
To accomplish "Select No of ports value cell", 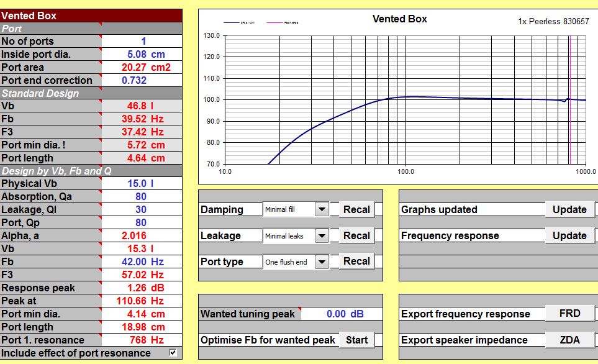I will [x=142, y=41].
